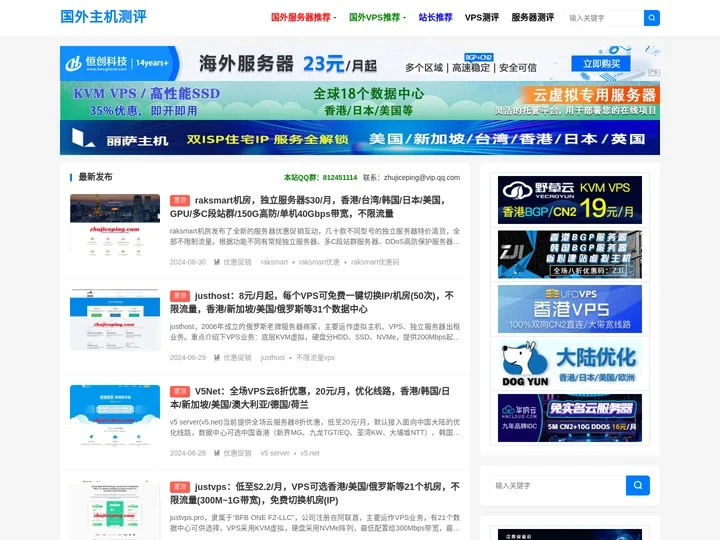Open the 丽萨主机 双ISP住宅IP banner
This screenshot has width=720, height=540.
360,138
